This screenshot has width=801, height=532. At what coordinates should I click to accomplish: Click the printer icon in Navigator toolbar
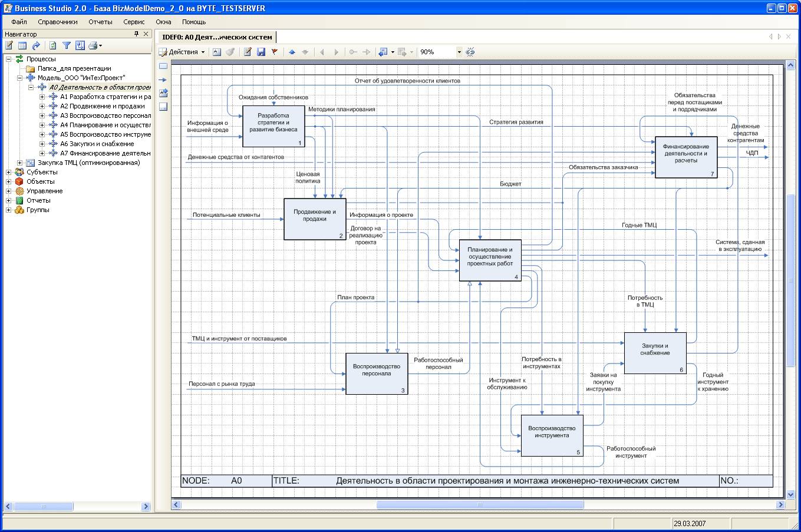point(93,45)
